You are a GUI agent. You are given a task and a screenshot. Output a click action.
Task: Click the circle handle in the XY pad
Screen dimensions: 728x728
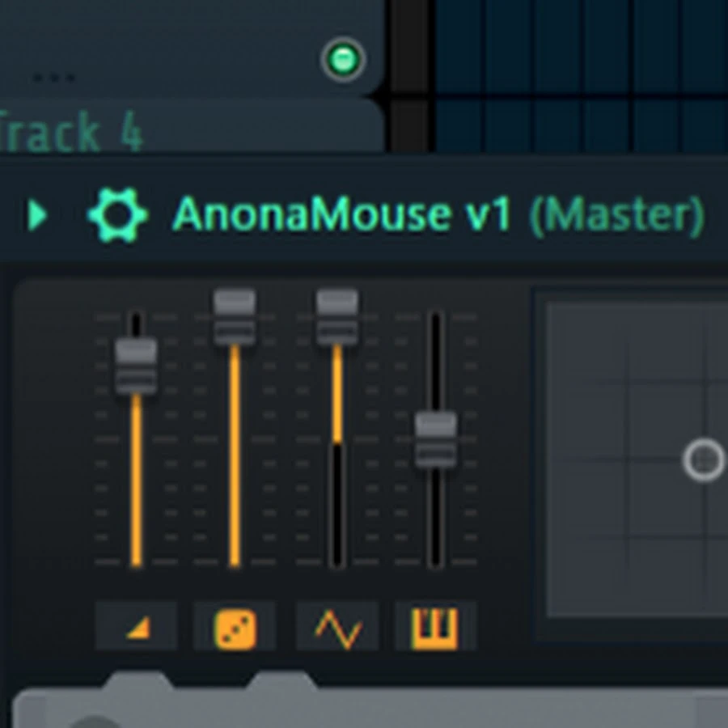point(704,459)
